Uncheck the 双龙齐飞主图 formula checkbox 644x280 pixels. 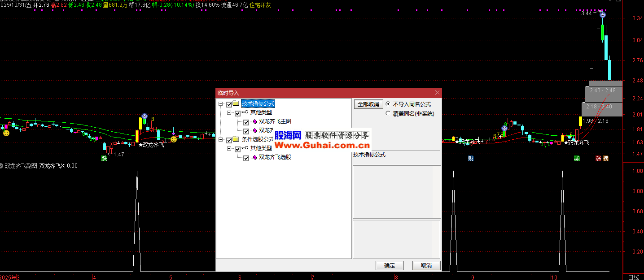point(246,122)
